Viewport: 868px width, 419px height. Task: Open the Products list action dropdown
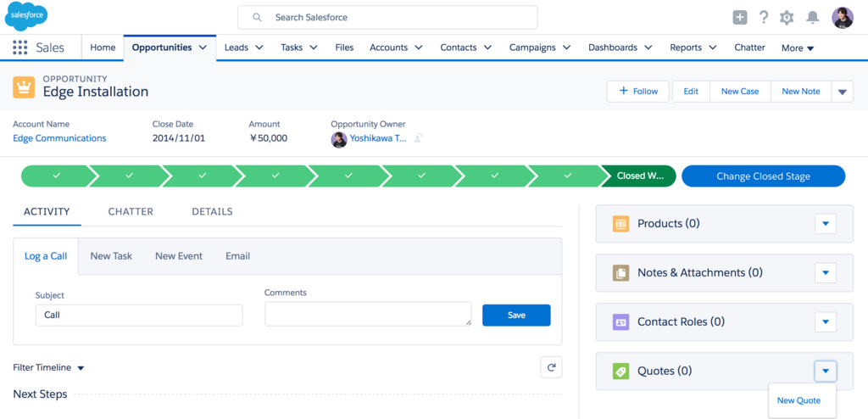click(826, 224)
